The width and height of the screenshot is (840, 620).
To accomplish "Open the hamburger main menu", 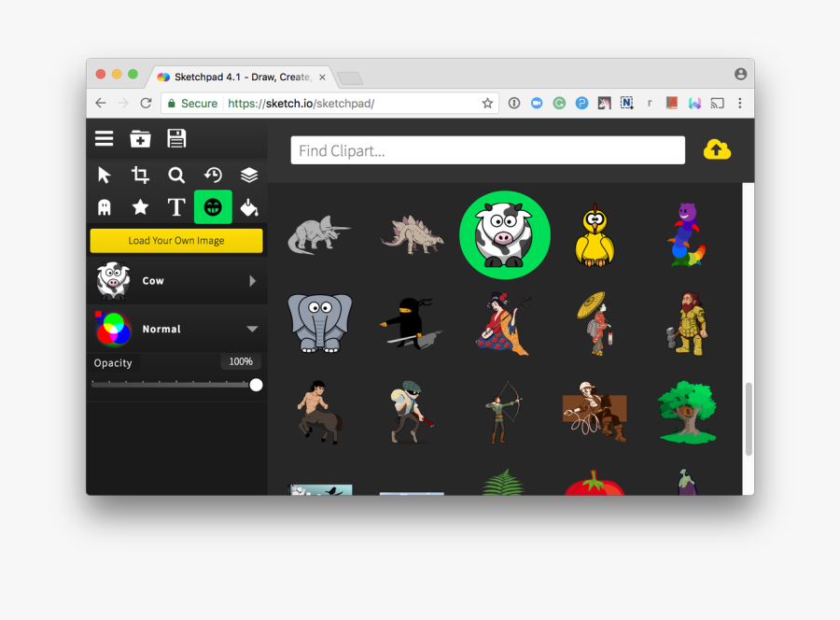I will coord(104,138).
